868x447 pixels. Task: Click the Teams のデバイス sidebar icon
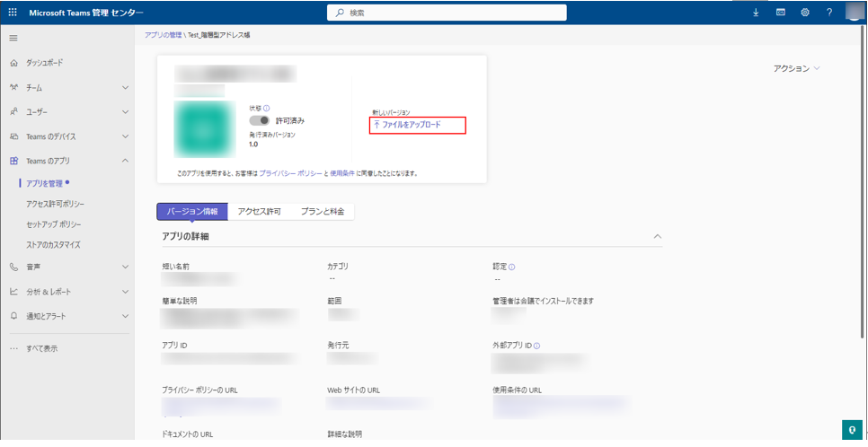coord(13,136)
